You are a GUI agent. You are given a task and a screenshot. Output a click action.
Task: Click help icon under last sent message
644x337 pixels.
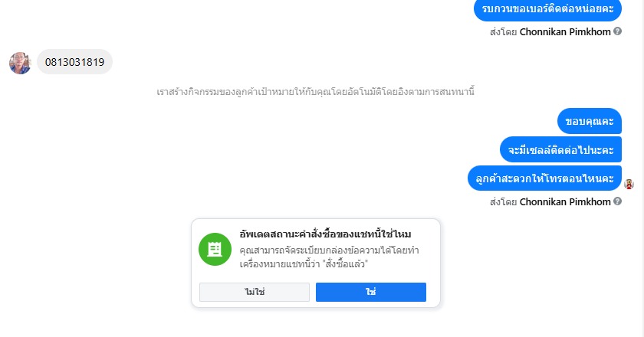(617, 202)
